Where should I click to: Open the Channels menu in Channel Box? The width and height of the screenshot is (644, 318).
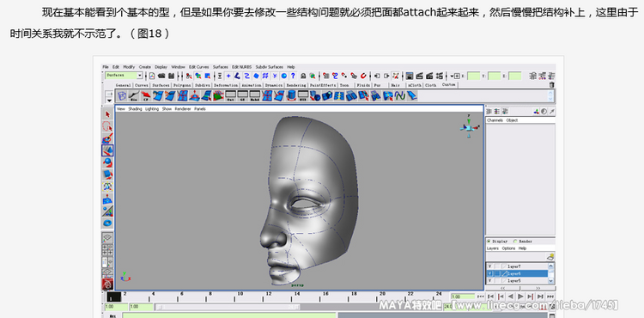pyautogui.click(x=495, y=120)
